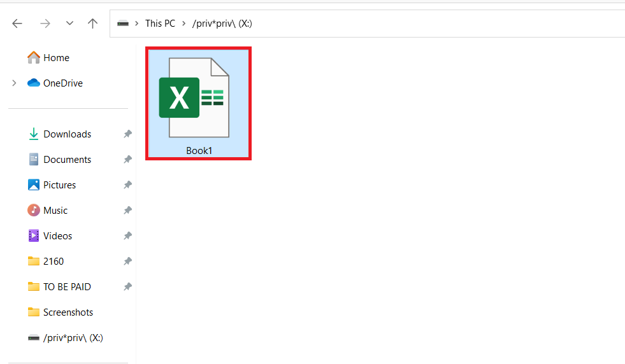
Task: Click the OneDrive cloud icon
Action: (x=34, y=83)
